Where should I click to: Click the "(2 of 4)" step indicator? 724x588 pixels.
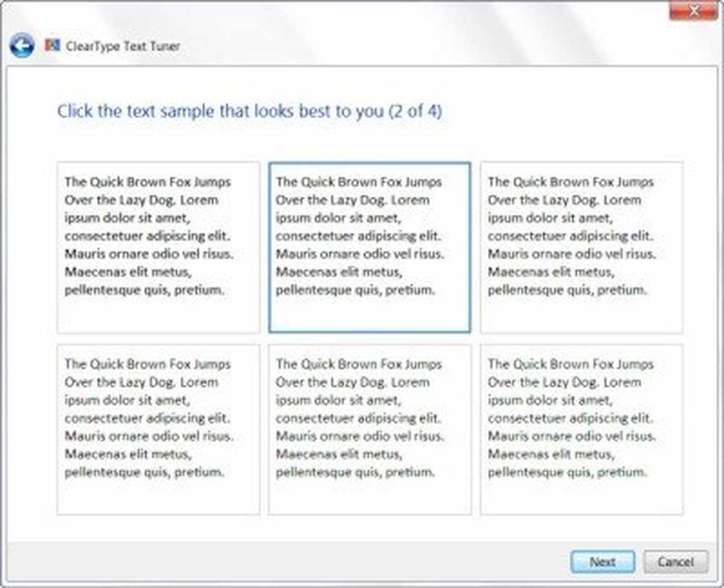(x=415, y=112)
